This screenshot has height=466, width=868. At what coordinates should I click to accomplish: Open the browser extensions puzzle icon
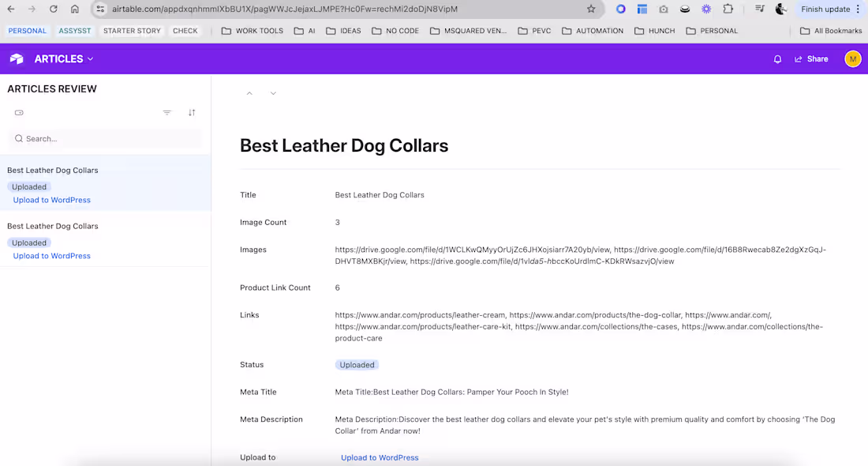728,9
